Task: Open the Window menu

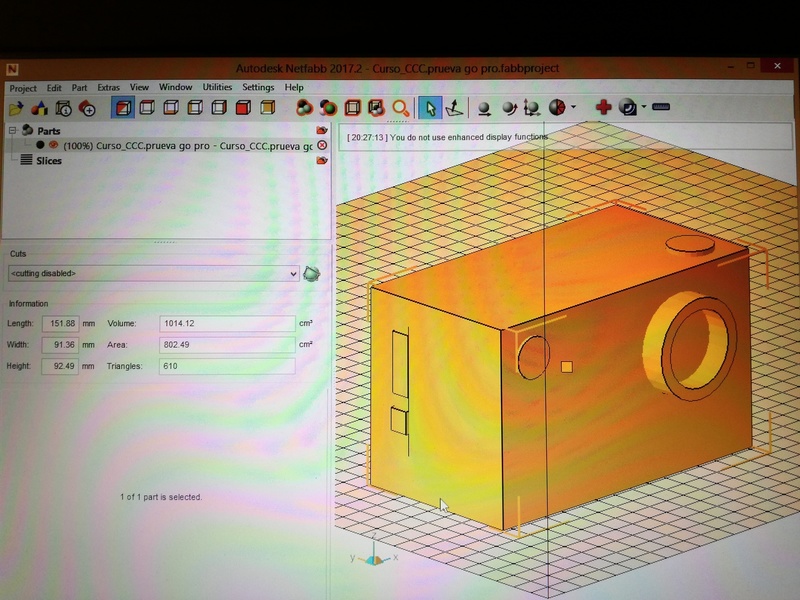Action: [176, 87]
